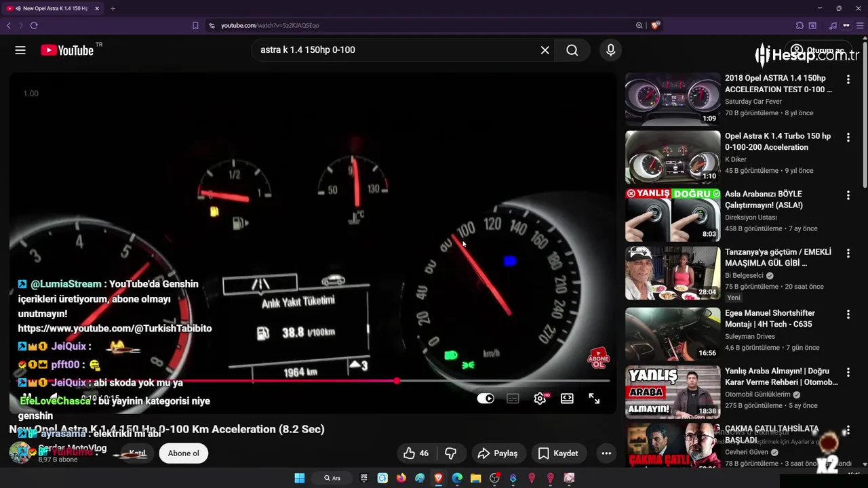Like the video with thumbs up
868x488 pixels.
(x=415, y=453)
